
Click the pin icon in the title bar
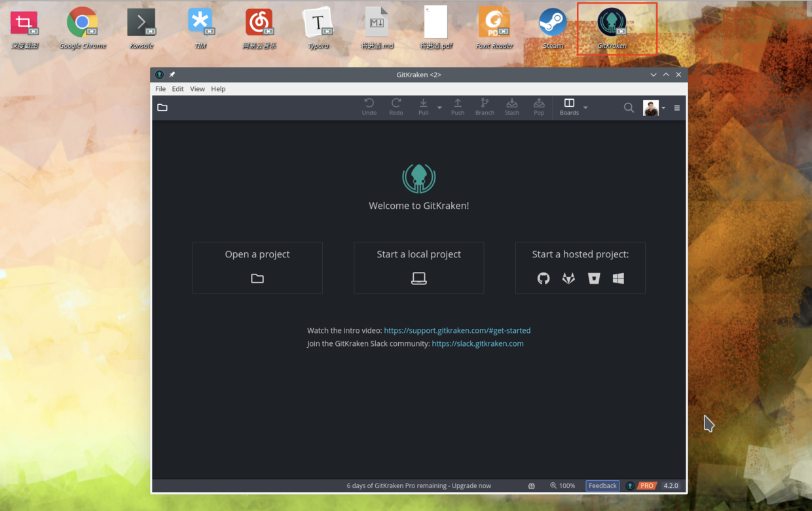pos(172,75)
